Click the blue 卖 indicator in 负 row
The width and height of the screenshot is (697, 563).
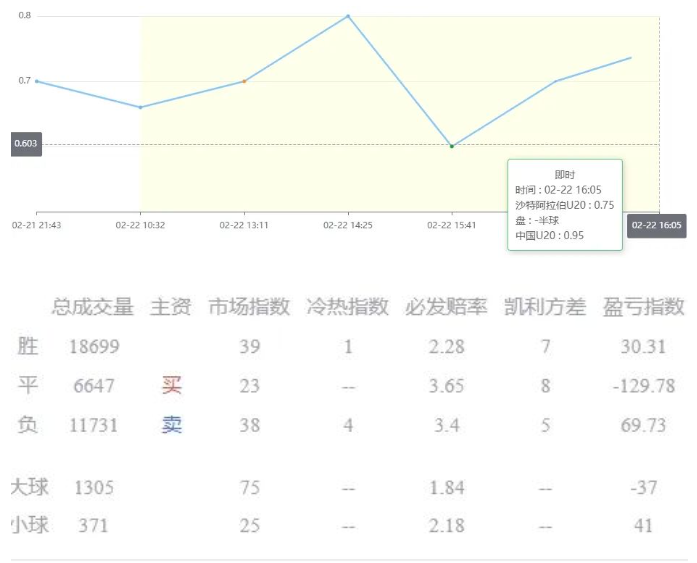click(x=171, y=425)
